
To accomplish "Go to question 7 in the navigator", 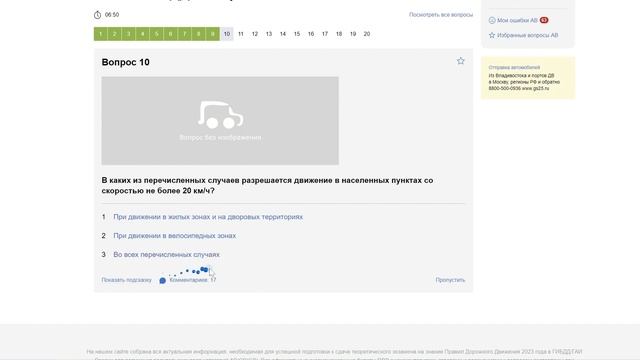I will point(184,34).
